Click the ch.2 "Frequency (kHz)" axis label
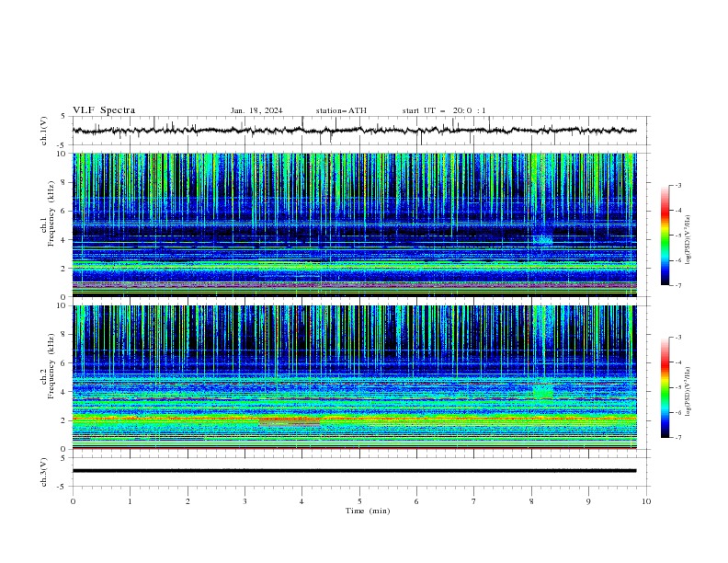Image resolution: width=728 pixels, height=563 pixels. tap(51, 366)
